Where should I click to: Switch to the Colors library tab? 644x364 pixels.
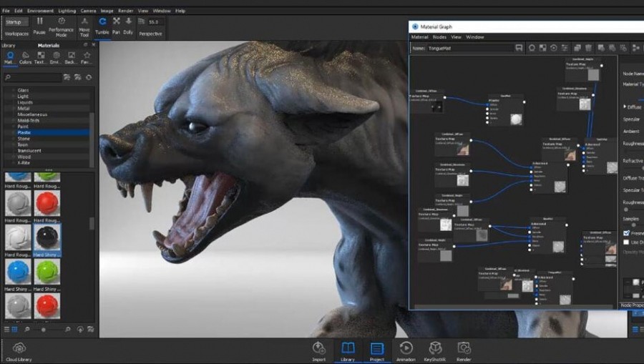(x=26, y=58)
